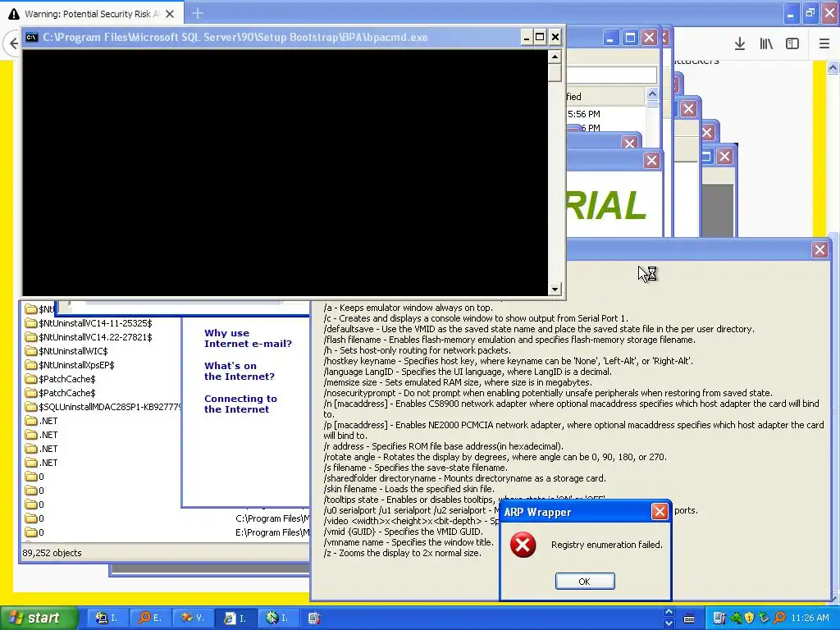Minimize the bpacmd.exe console window

(526, 37)
